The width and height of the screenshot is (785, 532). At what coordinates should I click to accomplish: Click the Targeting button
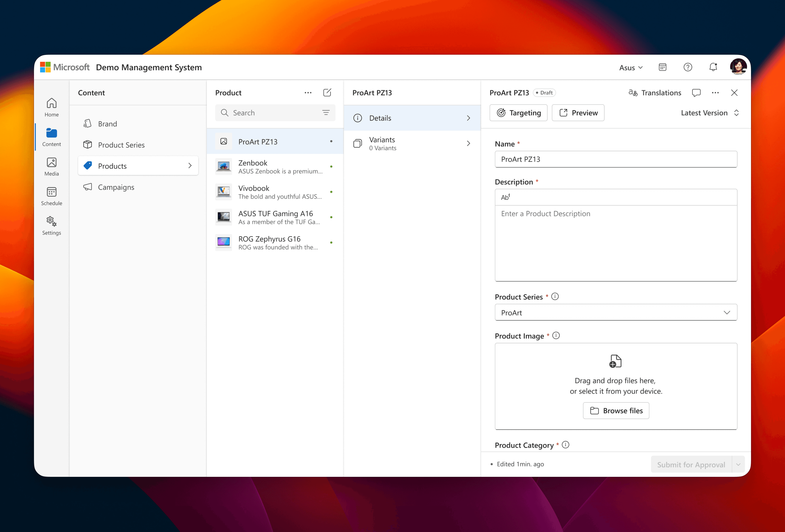pos(518,113)
